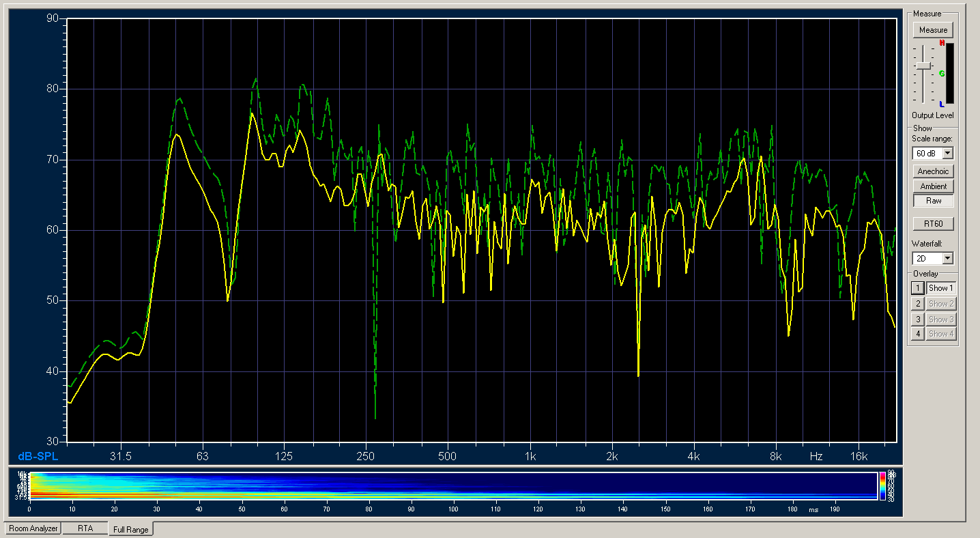Viewport: 980px width, 538px height.
Task: Switch to the RTA tab
Action: pyautogui.click(x=85, y=528)
